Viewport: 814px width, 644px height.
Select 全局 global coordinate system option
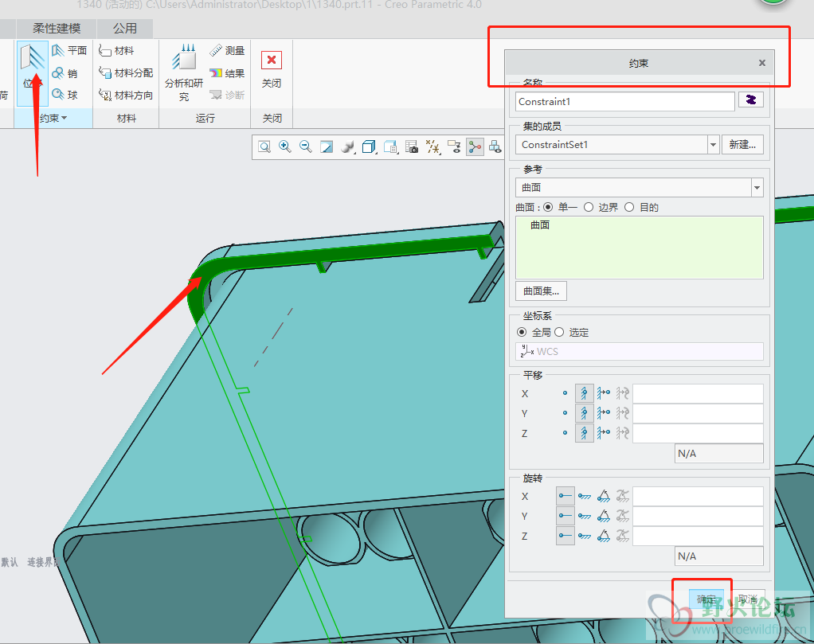click(x=522, y=332)
